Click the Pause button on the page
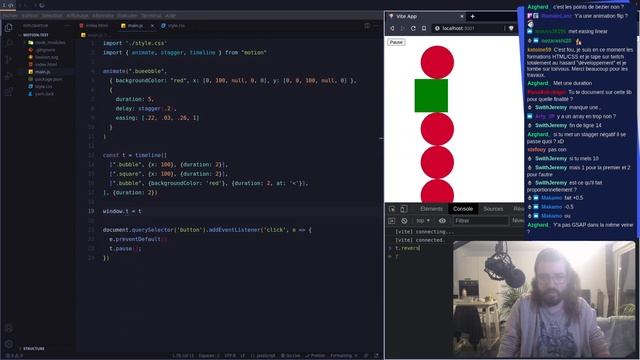This screenshot has height=360, width=640. click(x=396, y=42)
